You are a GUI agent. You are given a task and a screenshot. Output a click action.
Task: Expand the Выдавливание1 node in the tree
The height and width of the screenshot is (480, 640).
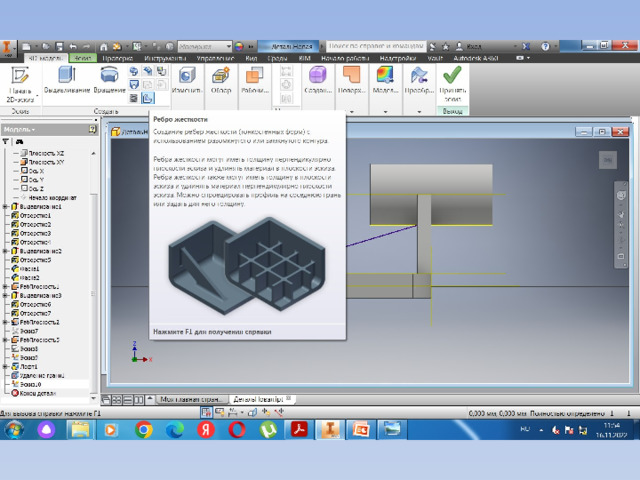[x=5, y=207]
